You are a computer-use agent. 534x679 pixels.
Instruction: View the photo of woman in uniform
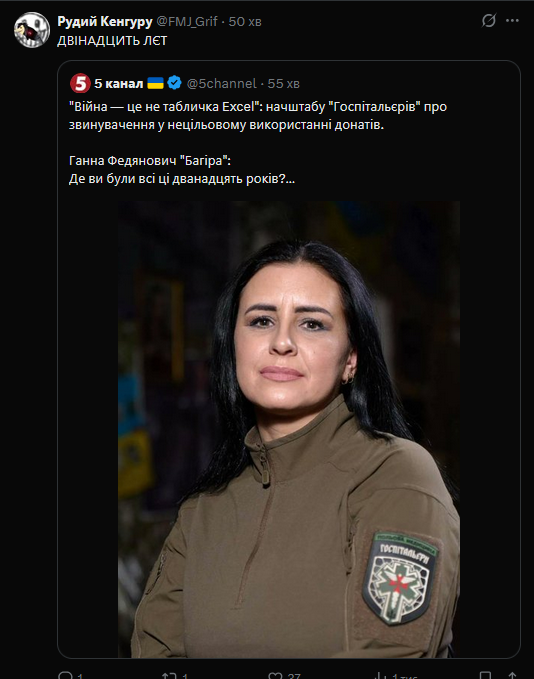(x=289, y=429)
